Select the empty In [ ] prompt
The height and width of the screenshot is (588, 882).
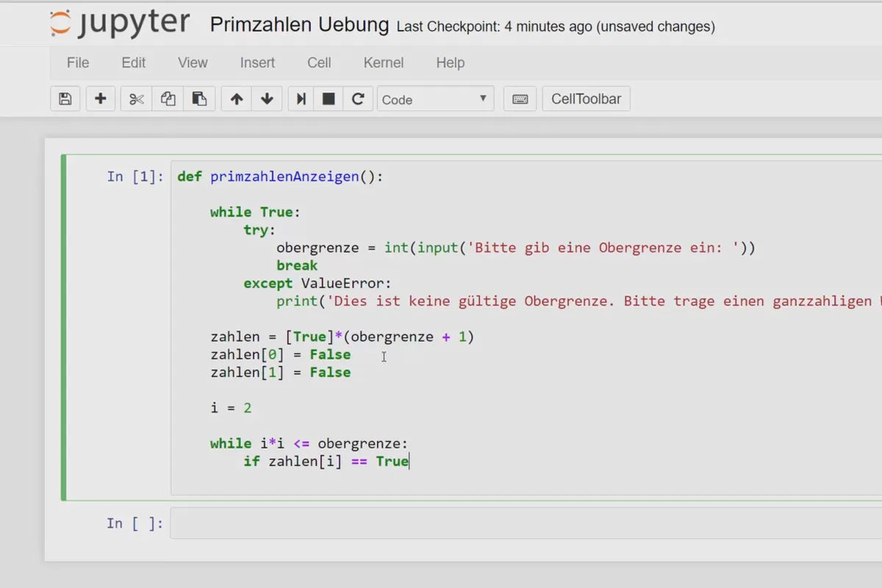pyautogui.click(x=135, y=523)
